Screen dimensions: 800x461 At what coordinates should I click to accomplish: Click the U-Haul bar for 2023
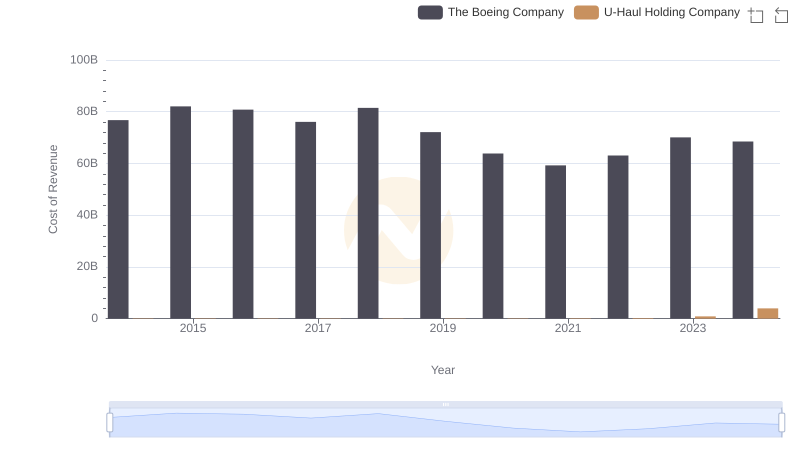coord(706,317)
